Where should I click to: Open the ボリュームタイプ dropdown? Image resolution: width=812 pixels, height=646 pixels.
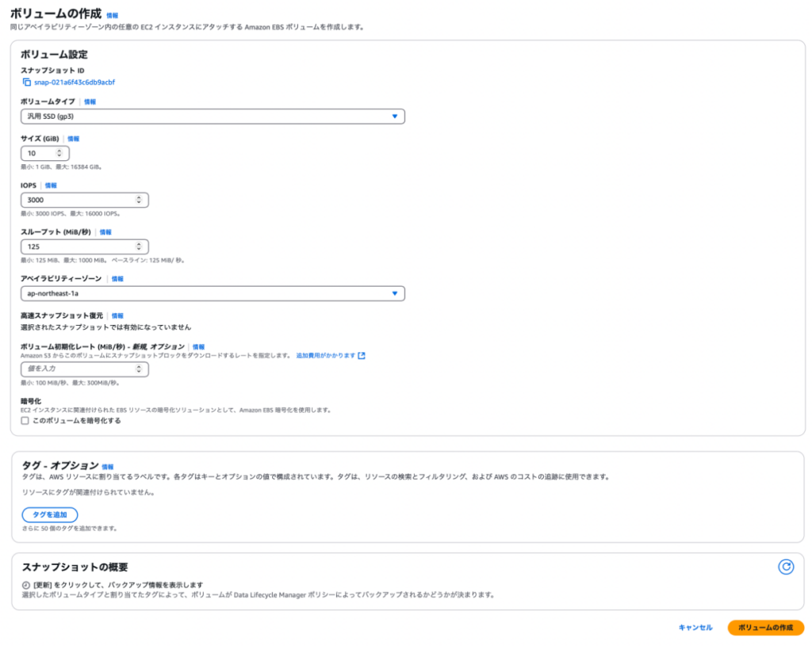point(213,117)
